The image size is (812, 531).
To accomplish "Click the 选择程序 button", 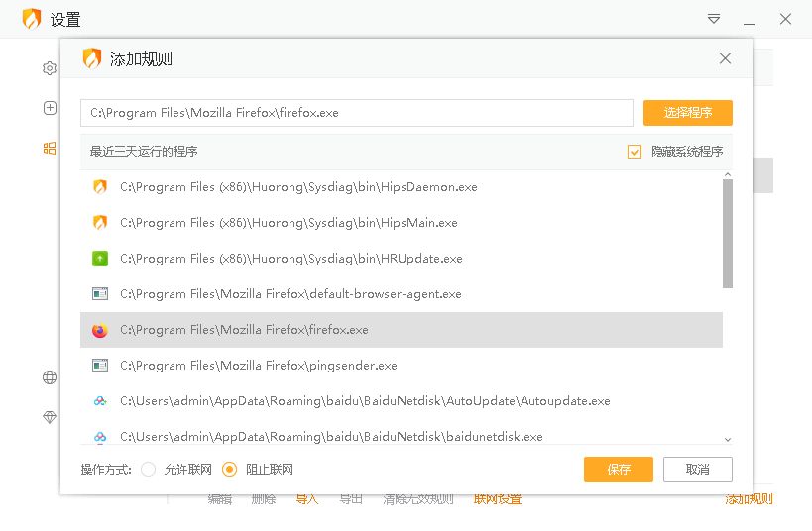I will point(687,113).
